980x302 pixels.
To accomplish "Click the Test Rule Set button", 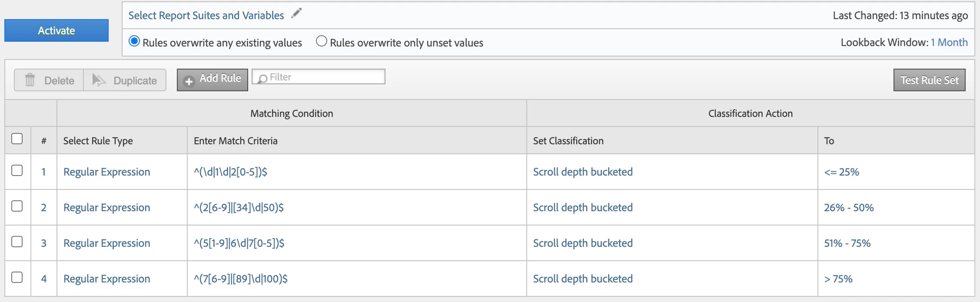I will [x=929, y=80].
